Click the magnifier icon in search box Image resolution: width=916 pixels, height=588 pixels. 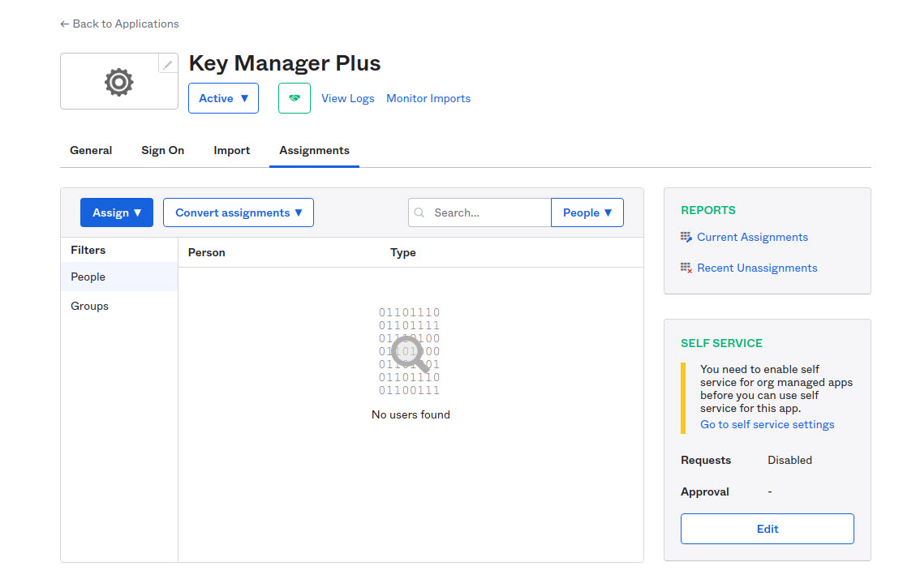coord(419,212)
